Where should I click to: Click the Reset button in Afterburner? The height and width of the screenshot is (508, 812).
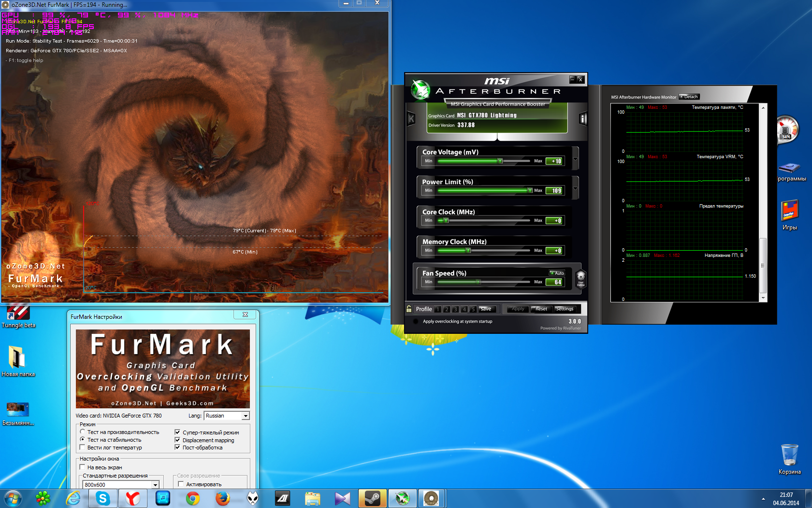(x=541, y=309)
